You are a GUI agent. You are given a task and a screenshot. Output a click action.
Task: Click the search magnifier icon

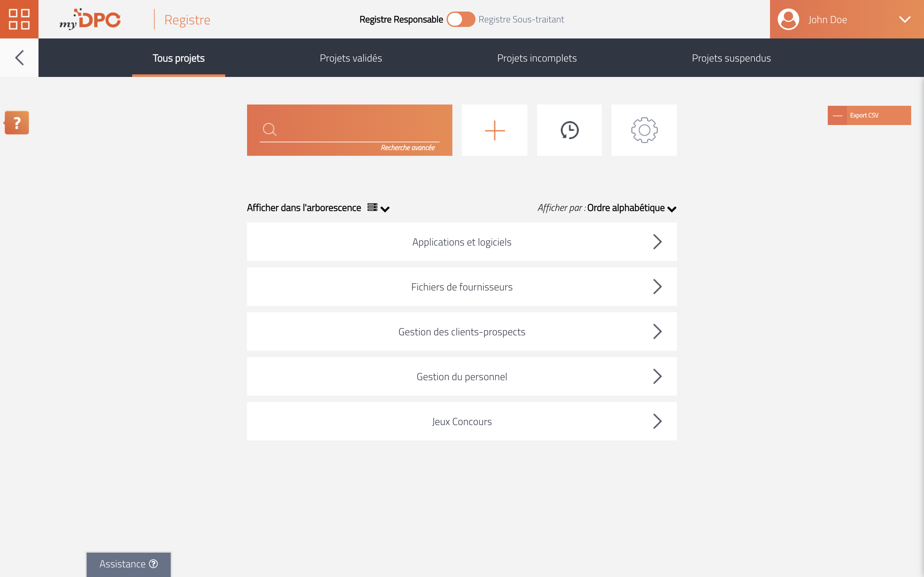(x=269, y=130)
